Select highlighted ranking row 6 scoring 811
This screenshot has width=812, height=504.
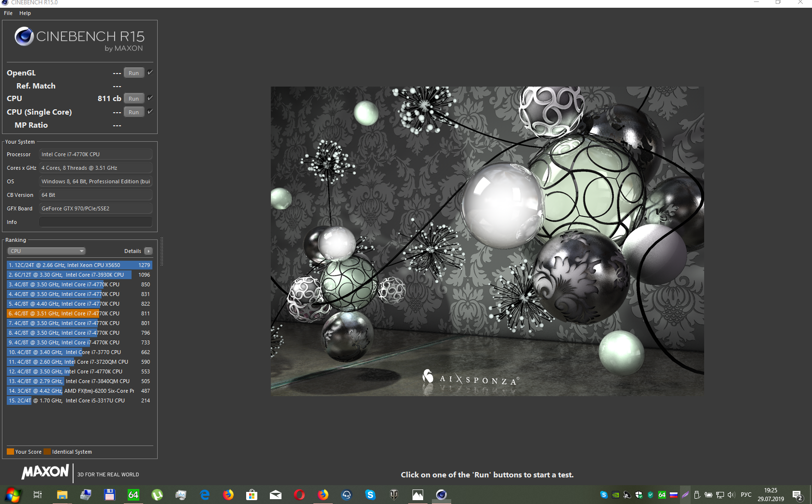79,313
